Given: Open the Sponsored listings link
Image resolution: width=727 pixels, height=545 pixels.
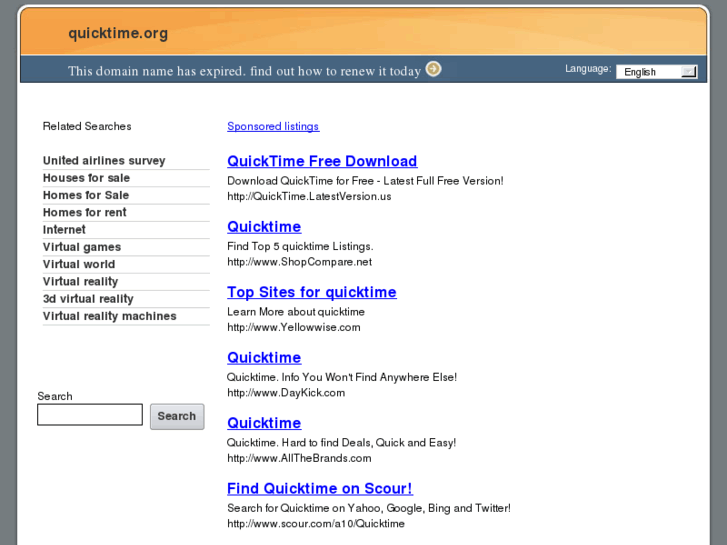Looking at the screenshot, I should 273,126.
